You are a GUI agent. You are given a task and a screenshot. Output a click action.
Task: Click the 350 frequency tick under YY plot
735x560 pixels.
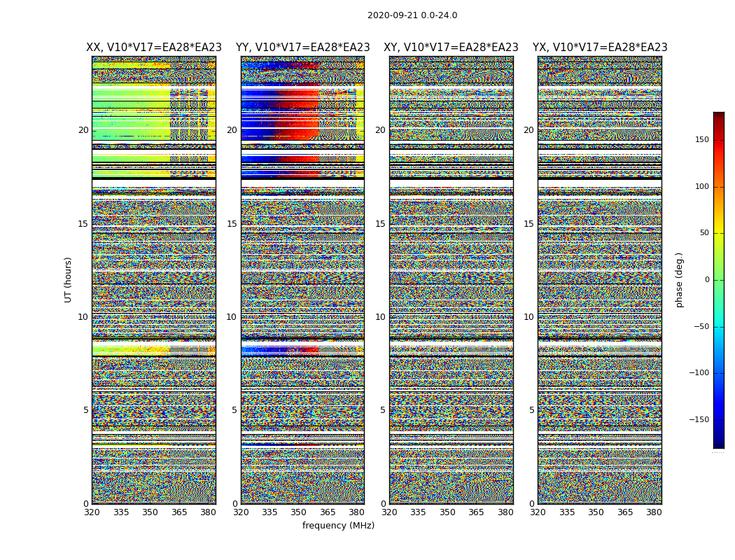coord(299,512)
